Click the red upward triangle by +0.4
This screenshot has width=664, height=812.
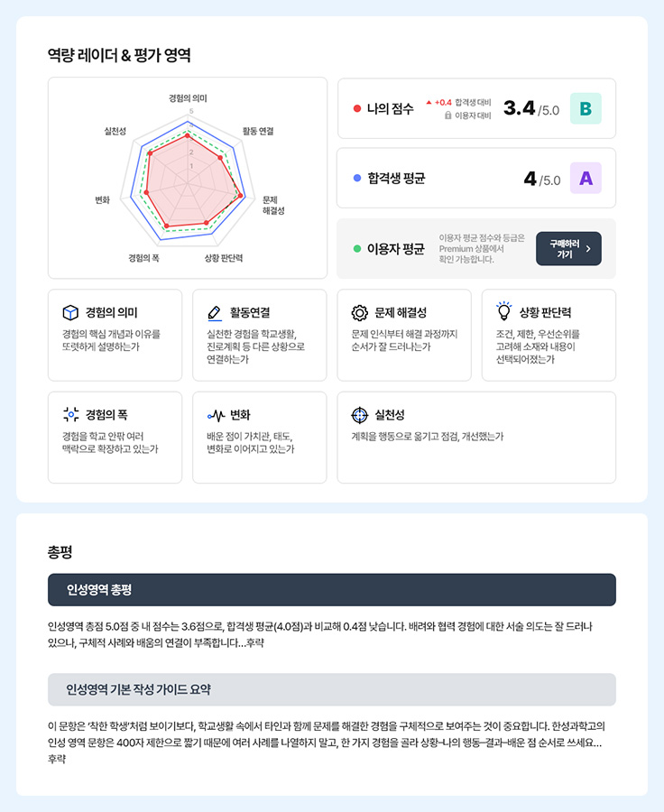(x=429, y=103)
